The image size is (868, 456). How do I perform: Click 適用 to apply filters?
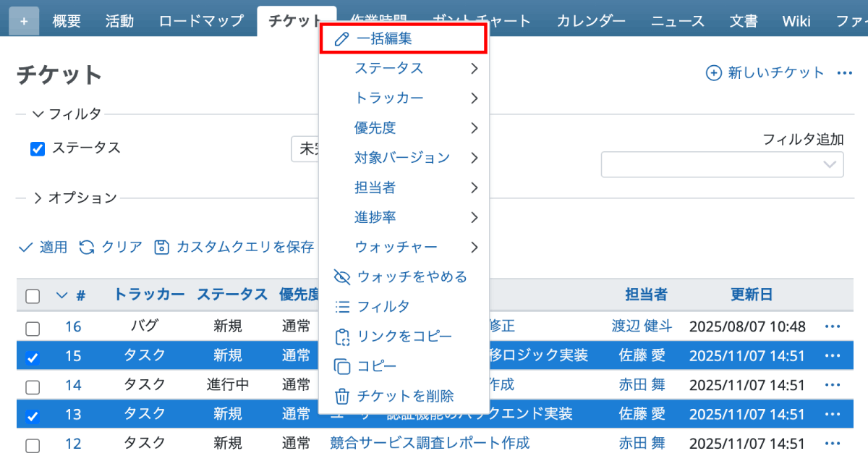tap(43, 248)
